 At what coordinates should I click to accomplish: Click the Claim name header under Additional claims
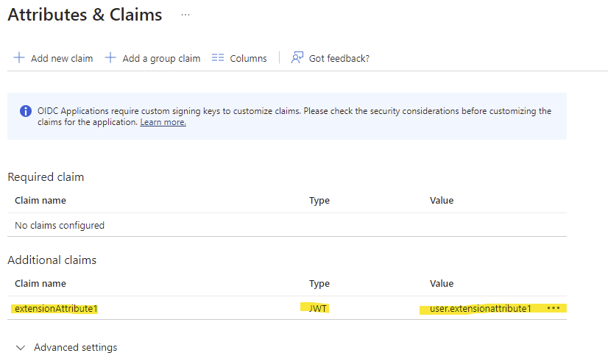(x=40, y=284)
